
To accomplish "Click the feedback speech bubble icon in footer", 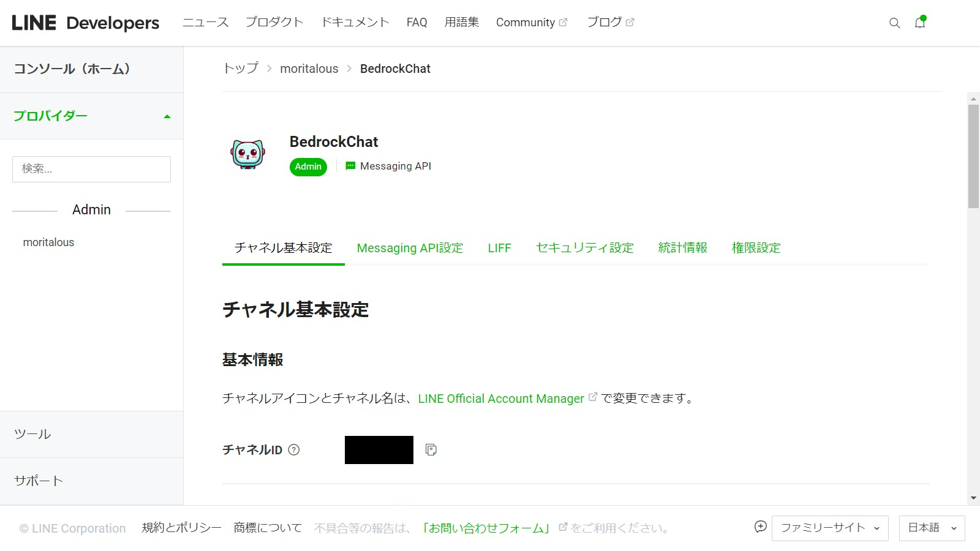I will point(760,527).
